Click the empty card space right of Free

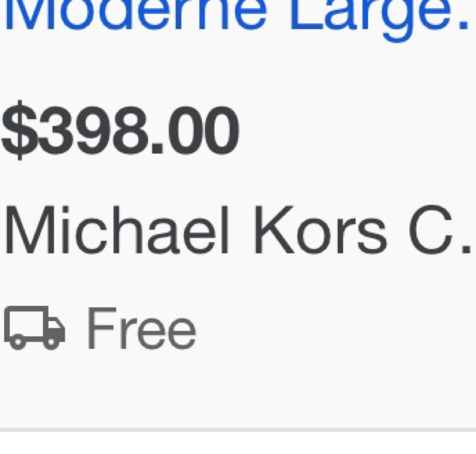(336, 328)
